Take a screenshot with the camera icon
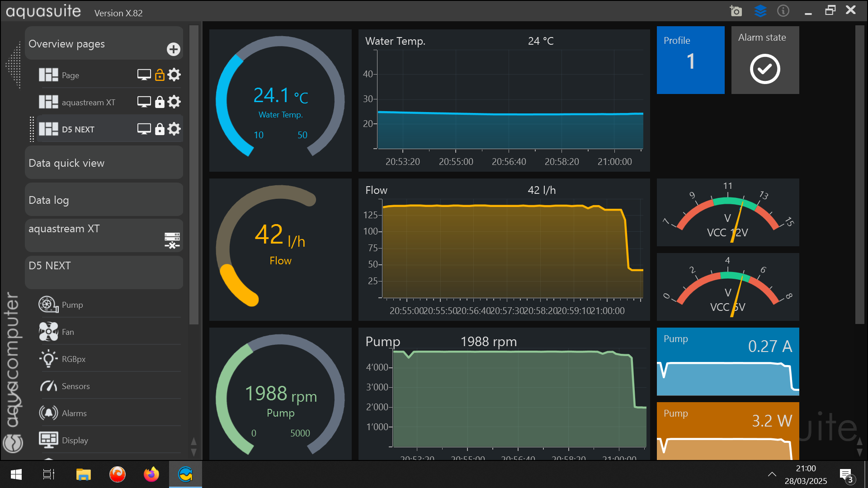This screenshot has height=488, width=868. click(x=736, y=10)
